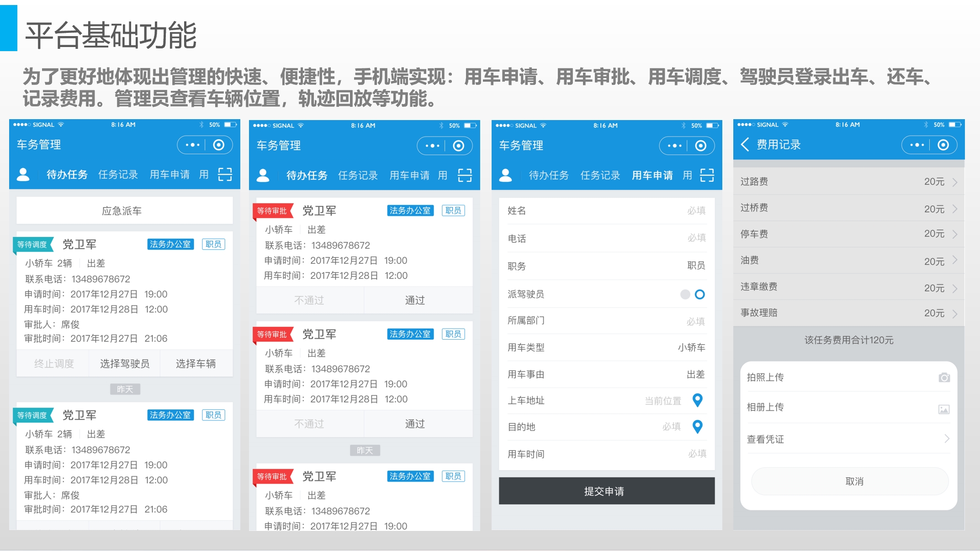This screenshot has height=551, width=980.
Task: Switch to 任务记录 tab in first phone
Action: coord(118,175)
